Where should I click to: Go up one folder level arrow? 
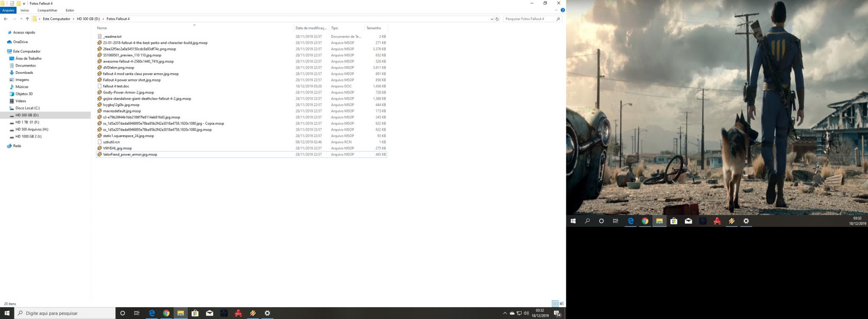[x=27, y=19]
